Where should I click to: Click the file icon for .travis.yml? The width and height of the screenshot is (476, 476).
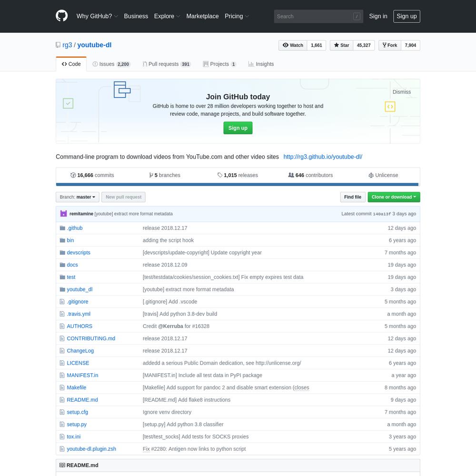[62, 314]
